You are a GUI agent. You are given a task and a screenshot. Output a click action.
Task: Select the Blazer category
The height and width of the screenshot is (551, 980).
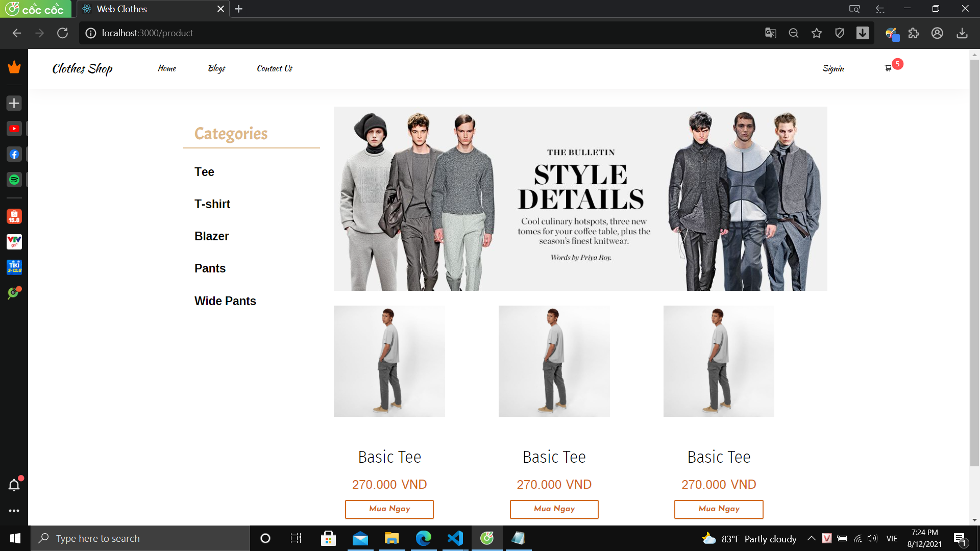[212, 236]
